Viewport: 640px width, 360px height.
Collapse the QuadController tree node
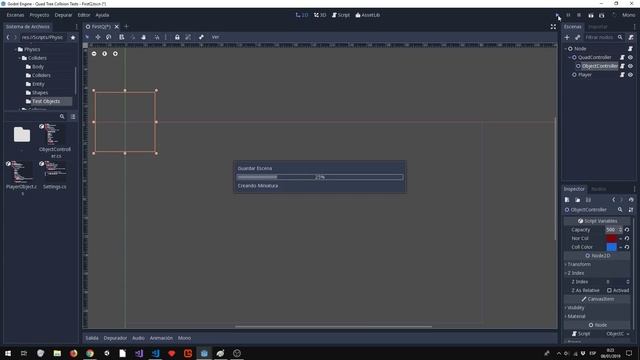pos(570,58)
